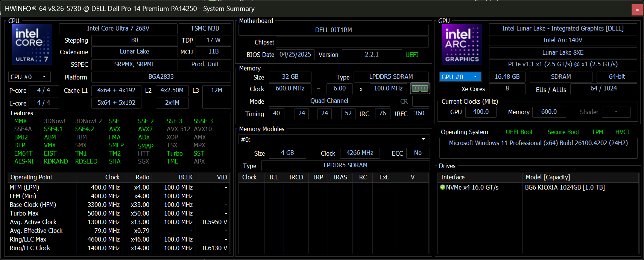Click the HVCI indicator

pyautogui.click(x=622, y=132)
